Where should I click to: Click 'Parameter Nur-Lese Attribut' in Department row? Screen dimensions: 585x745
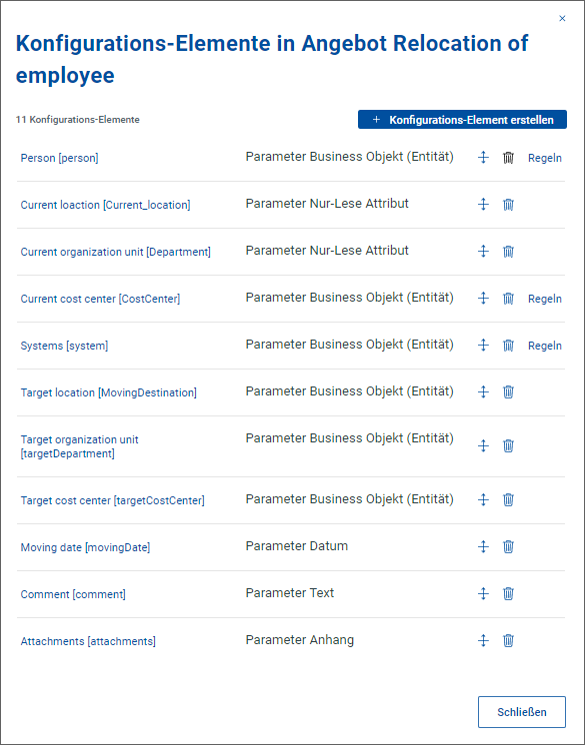click(327, 250)
